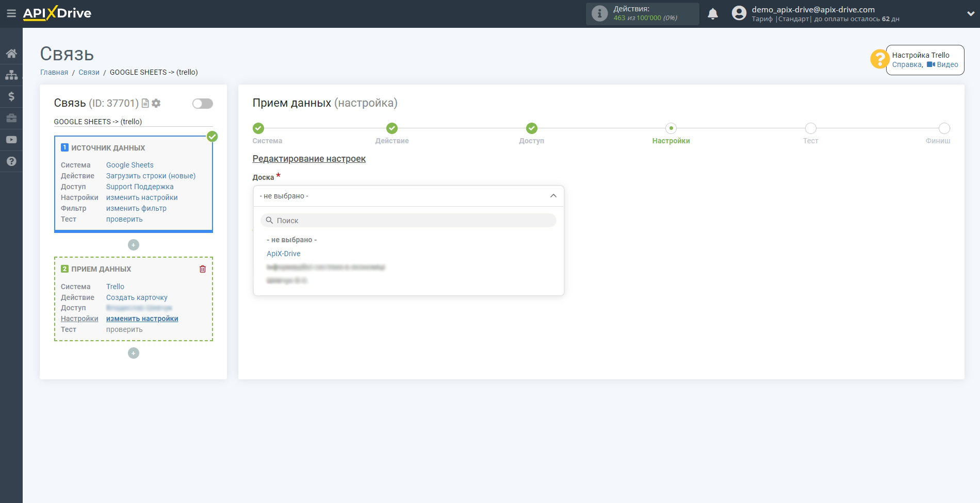Viewport: 980px width, 503px height.
Task: Delete the data receiver block
Action: 203,269
